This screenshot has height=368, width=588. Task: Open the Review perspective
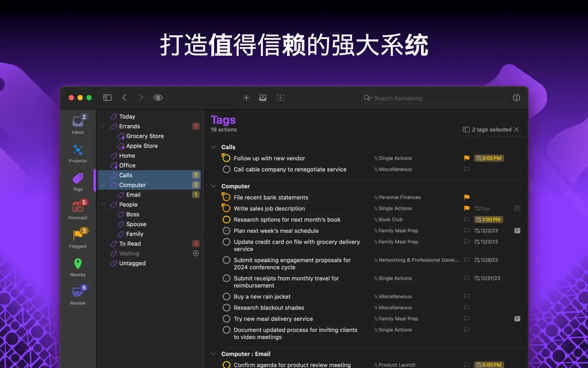tap(78, 295)
